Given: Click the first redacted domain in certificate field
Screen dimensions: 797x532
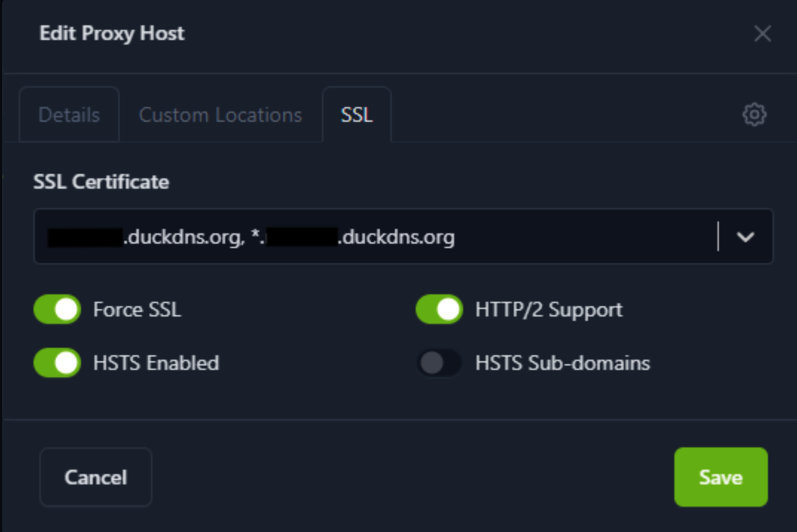Looking at the screenshot, I should pyautogui.click(x=85, y=237).
